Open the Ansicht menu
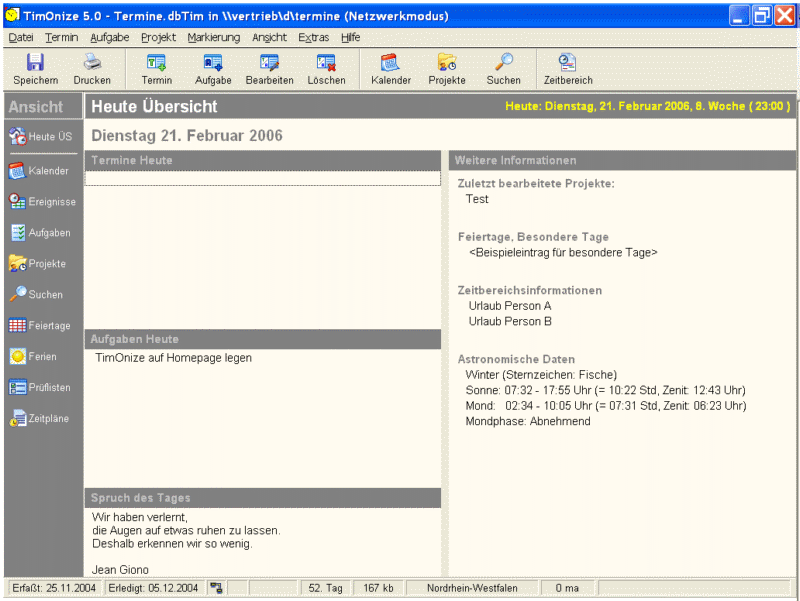Image resolution: width=800 pixels, height=601 pixels. 269,37
